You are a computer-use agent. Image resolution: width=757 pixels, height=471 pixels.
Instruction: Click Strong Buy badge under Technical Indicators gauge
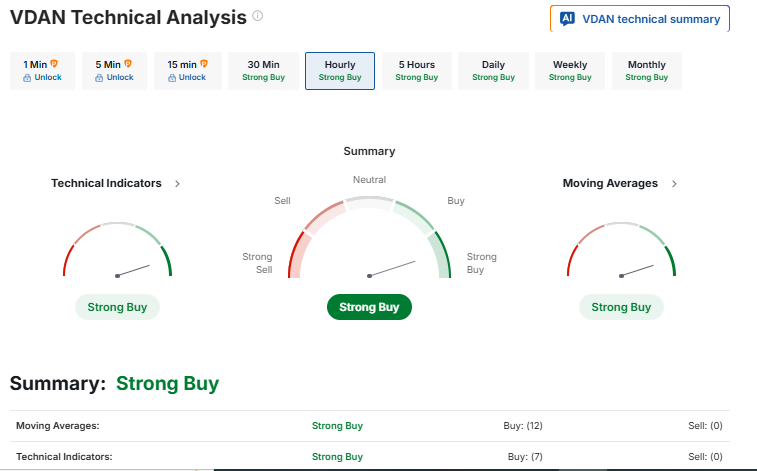[x=117, y=307]
